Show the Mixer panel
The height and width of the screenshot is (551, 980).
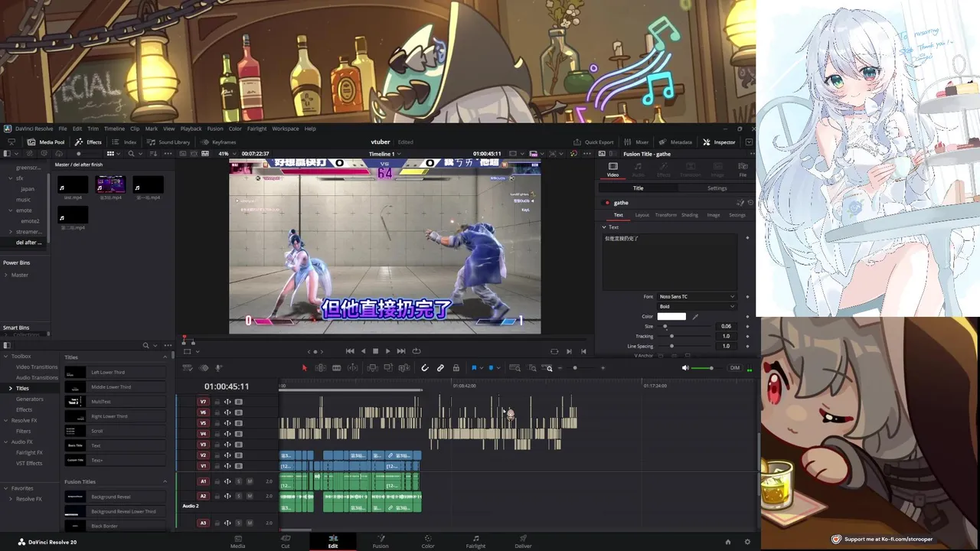(637, 142)
